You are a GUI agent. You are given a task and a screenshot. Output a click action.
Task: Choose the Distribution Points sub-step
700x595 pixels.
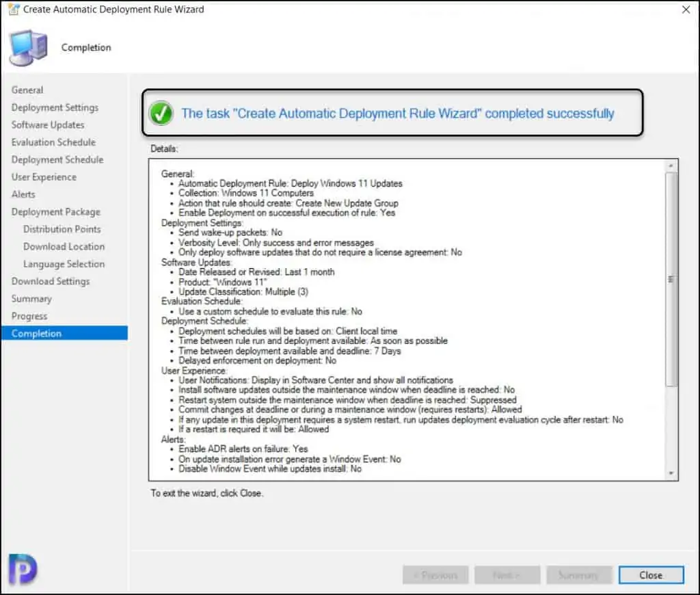click(x=62, y=229)
